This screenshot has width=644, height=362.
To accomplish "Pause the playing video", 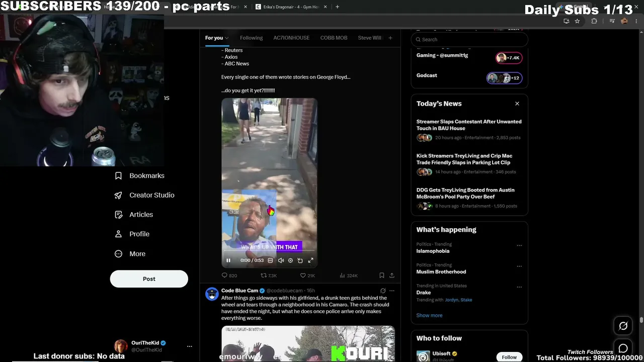I will tap(228, 260).
